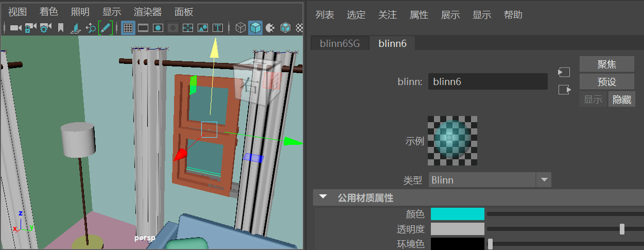Open the 渲染器 viewport menu
Screen dimensions: 644x250
(148, 12)
